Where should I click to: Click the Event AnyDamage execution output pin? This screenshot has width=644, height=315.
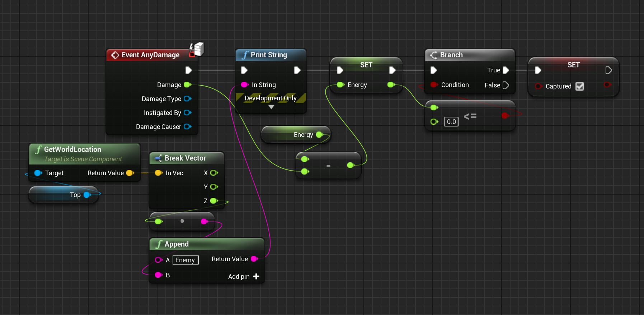tap(188, 70)
